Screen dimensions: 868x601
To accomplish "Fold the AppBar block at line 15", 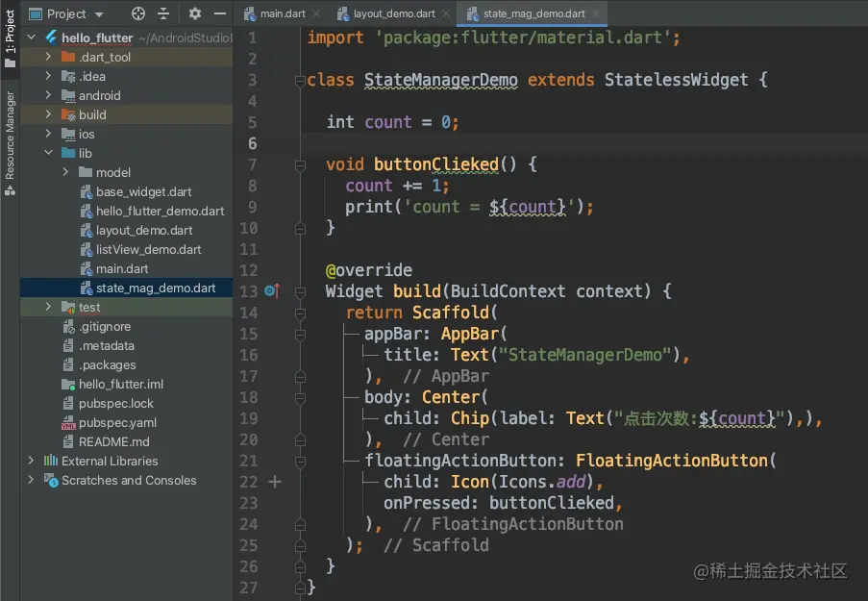I will click(300, 335).
